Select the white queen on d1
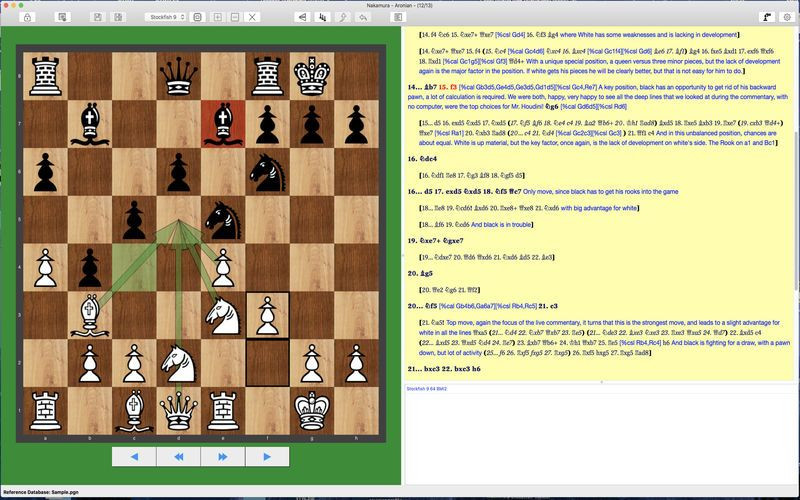This screenshot has height=500, width=800. point(179,411)
